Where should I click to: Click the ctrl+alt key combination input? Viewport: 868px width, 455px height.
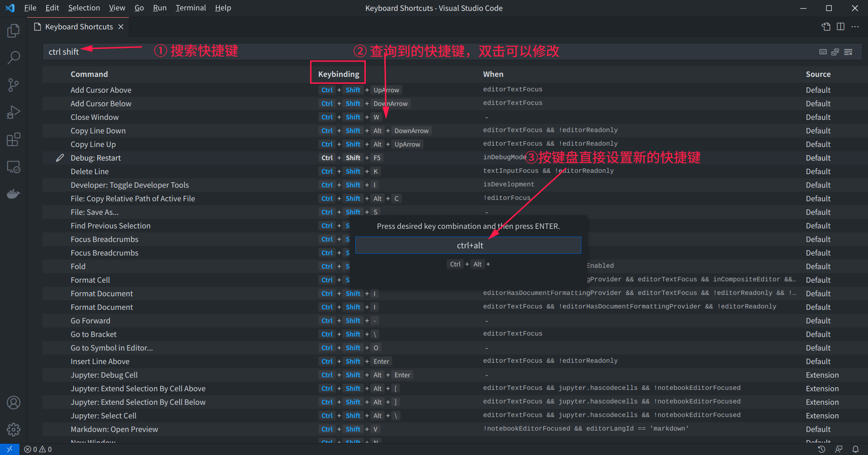pyautogui.click(x=468, y=245)
